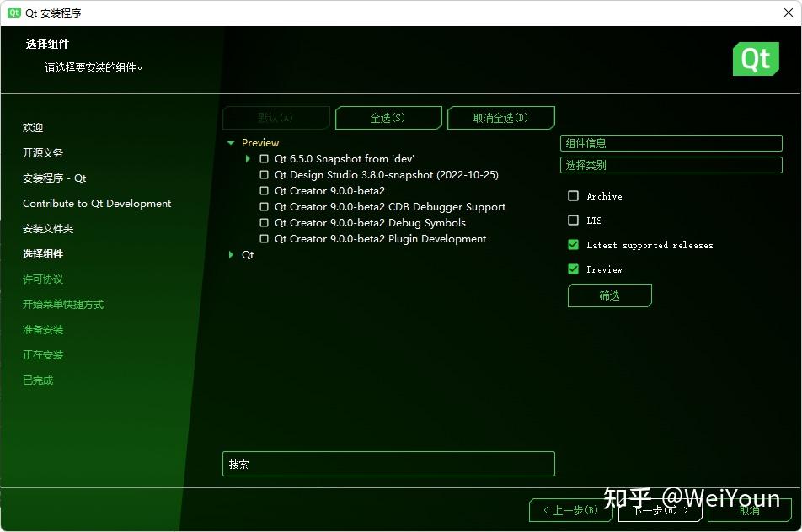Click the 准备安装 sidebar step
This screenshot has height=532, width=802.
[43, 330]
